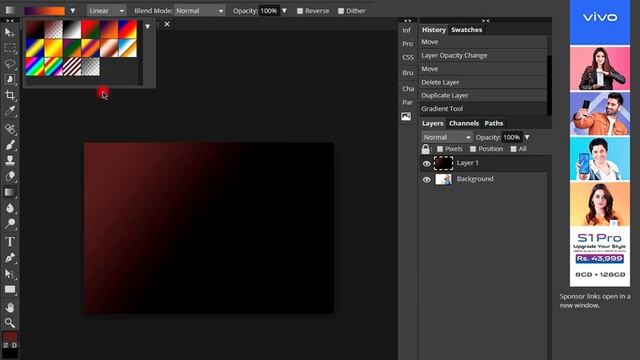Switch to the Paths tab
Viewport: 640px width, 360px height.
494,123
